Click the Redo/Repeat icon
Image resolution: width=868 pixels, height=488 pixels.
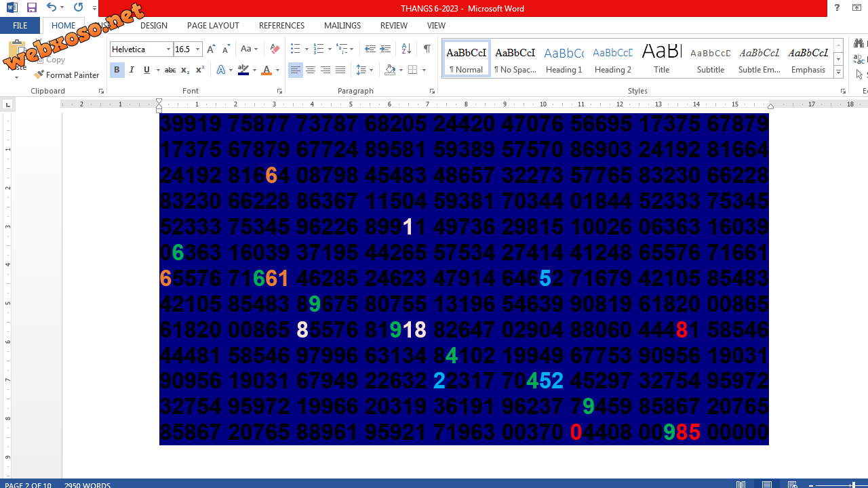coord(78,7)
